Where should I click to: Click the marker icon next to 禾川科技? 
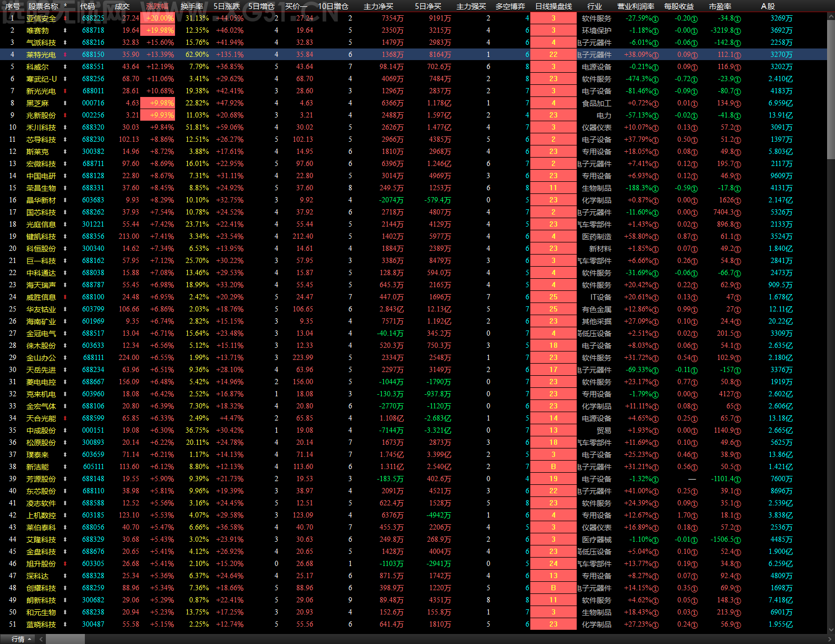pyautogui.click(x=65, y=128)
